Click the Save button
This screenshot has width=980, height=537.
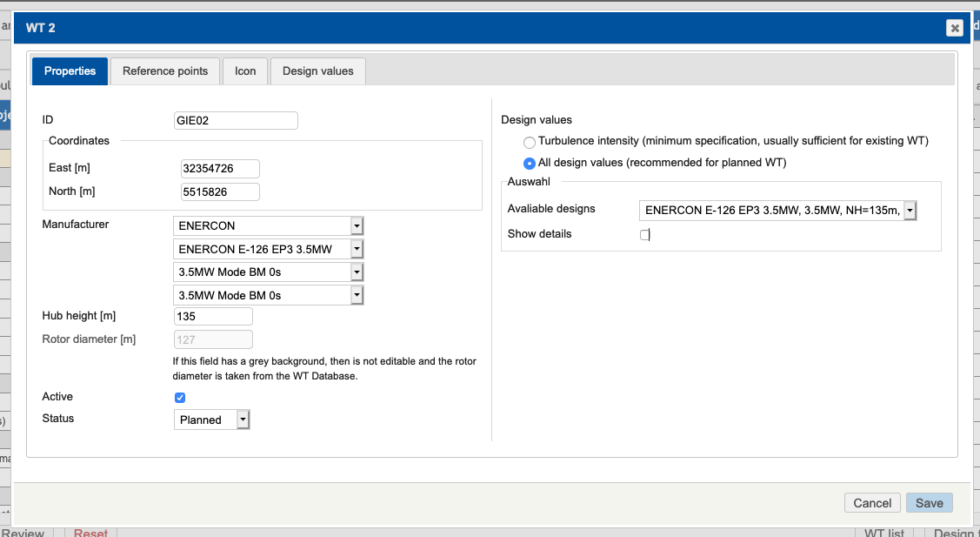click(929, 502)
